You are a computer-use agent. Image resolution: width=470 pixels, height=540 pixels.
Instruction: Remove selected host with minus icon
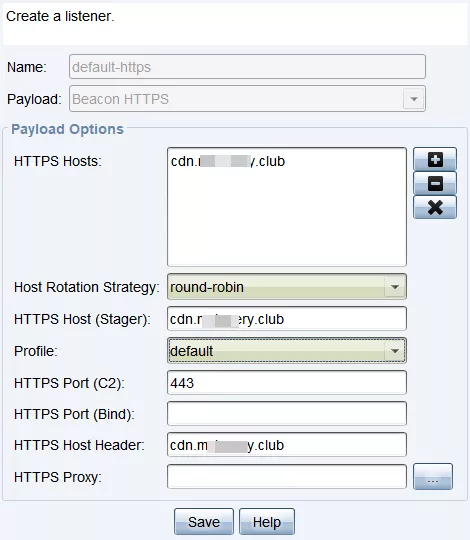click(x=435, y=183)
